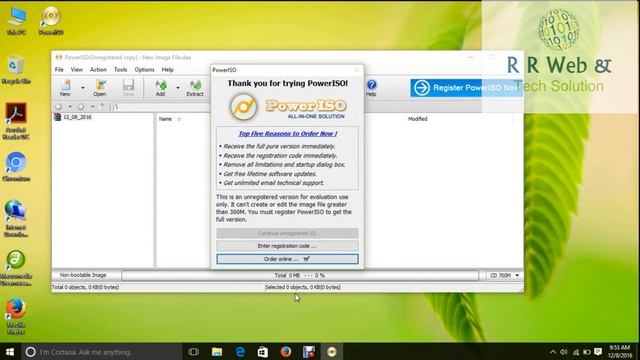Click the Modified column header
This screenshot has width=640, height=360.
click(418, 119)
